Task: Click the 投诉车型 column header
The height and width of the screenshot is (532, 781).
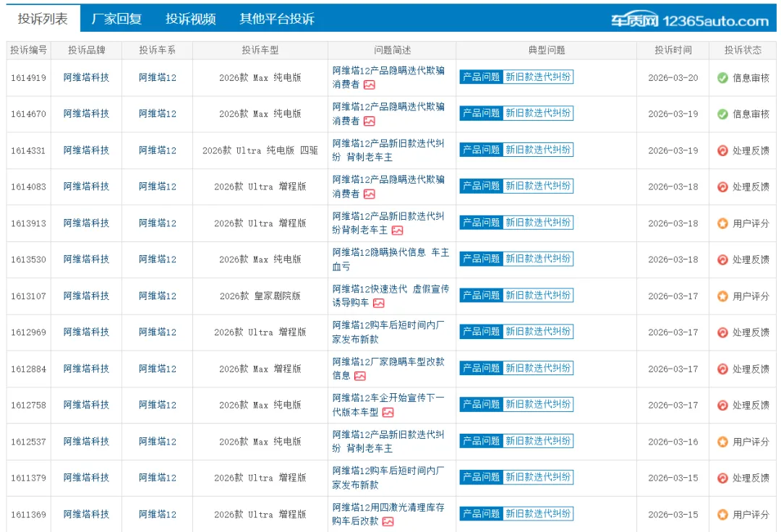Action: coord(260,51)
